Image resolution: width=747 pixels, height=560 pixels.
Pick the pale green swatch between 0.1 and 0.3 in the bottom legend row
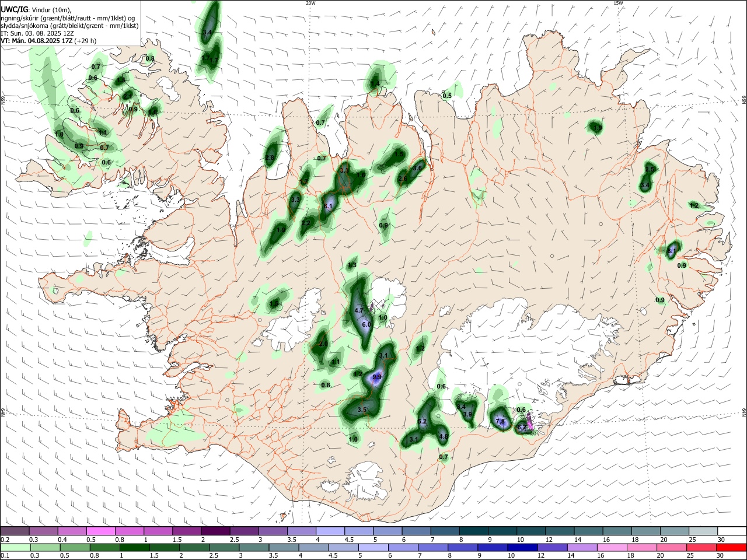click(x=15, y=547)
